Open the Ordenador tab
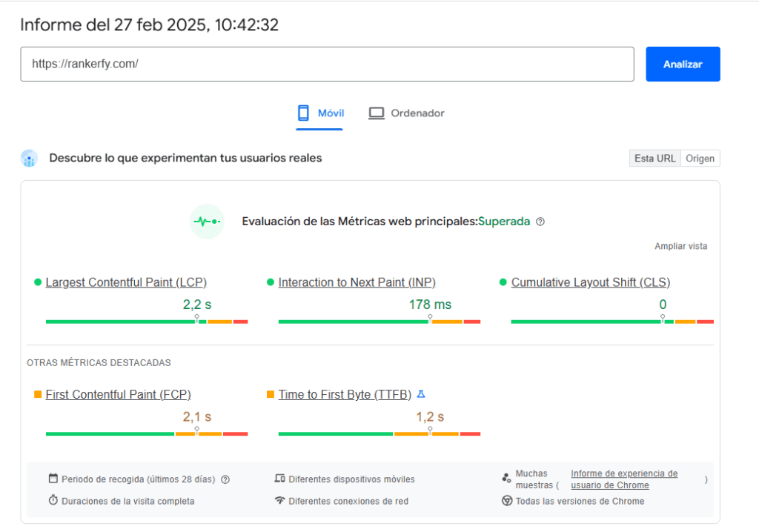 point(407,113)
